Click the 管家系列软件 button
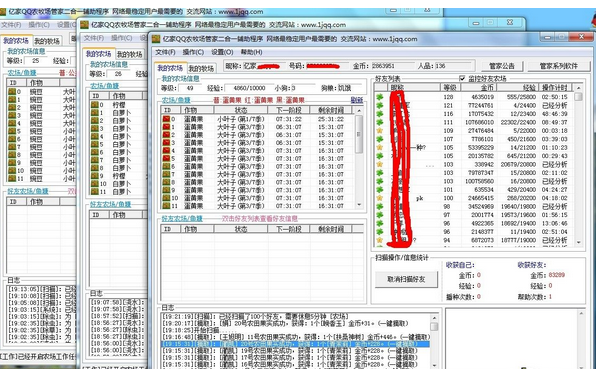 click(558, 66)
